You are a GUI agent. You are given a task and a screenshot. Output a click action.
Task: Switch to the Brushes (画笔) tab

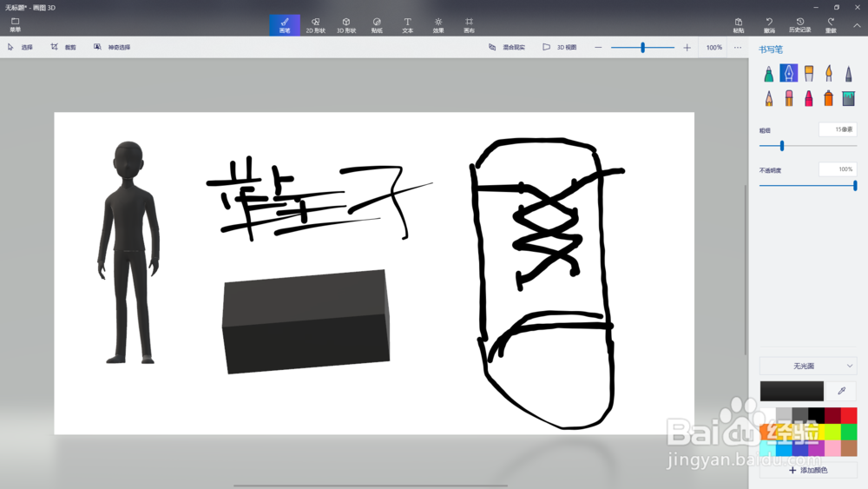(285, 25)
